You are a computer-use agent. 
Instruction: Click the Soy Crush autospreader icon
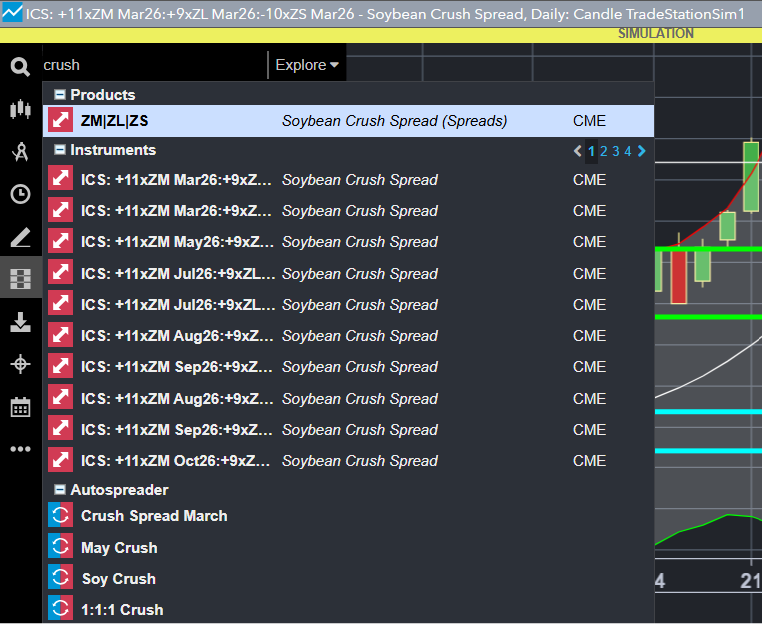[60, 578]
